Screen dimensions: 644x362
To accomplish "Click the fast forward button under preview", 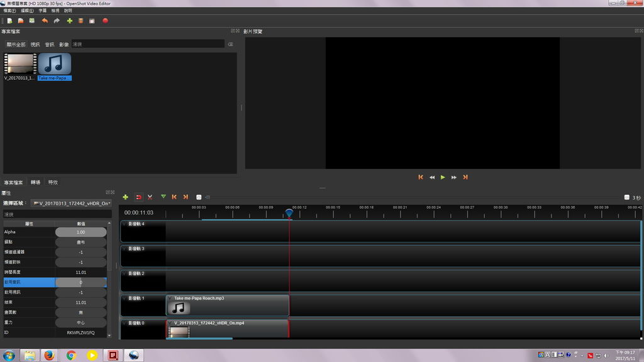I will (454, 177).
